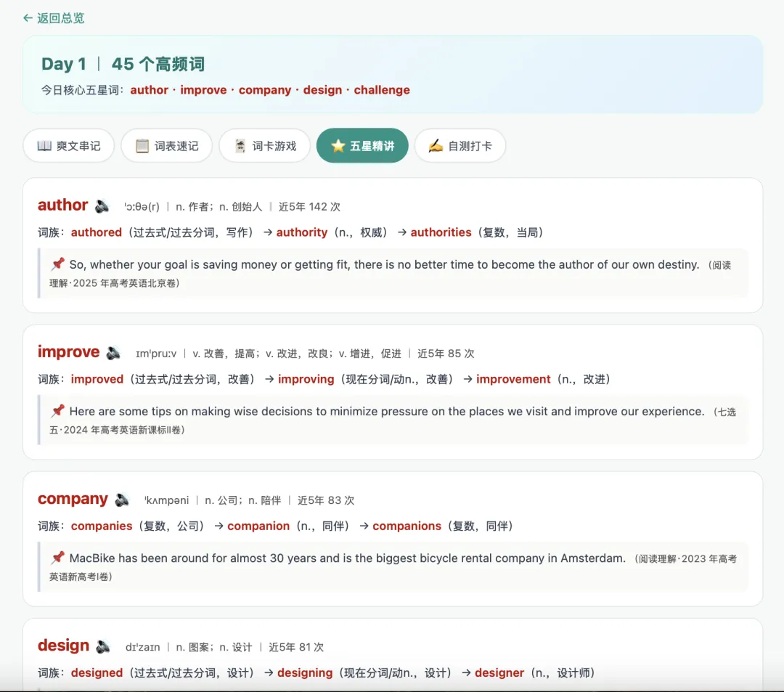Click the word family item designer
784x692 pixels.
tap(499, 673)
